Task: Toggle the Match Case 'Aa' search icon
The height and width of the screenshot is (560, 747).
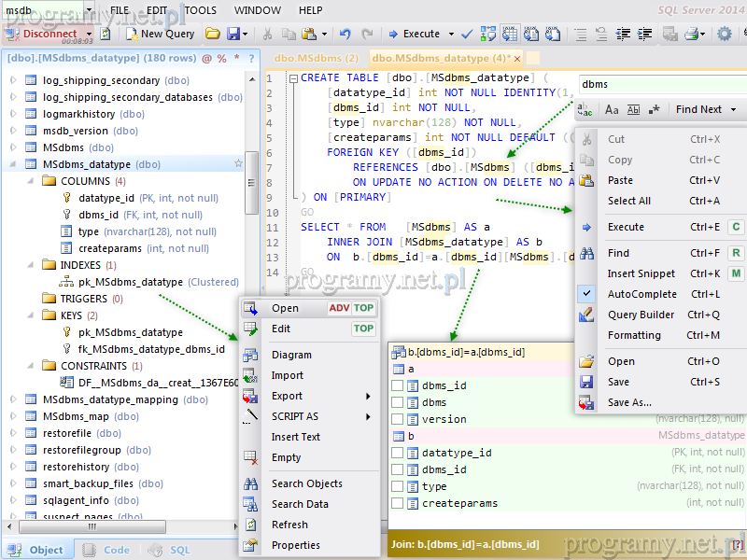Action: (x=612, y=109)
